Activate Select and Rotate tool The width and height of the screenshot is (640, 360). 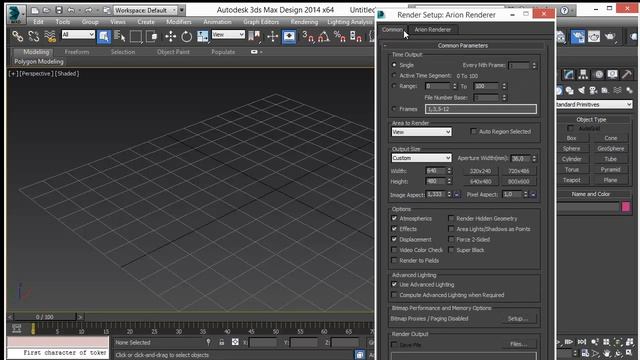click(x=187, y=37)
